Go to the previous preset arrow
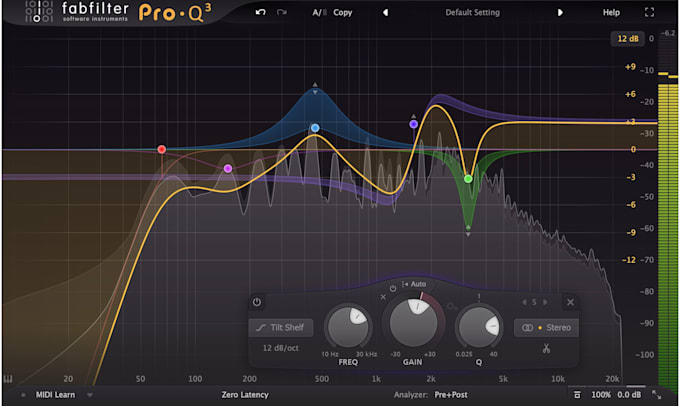The height and width of the screenshot is (406, 680). pyautogui.click(x=386, y=13)
